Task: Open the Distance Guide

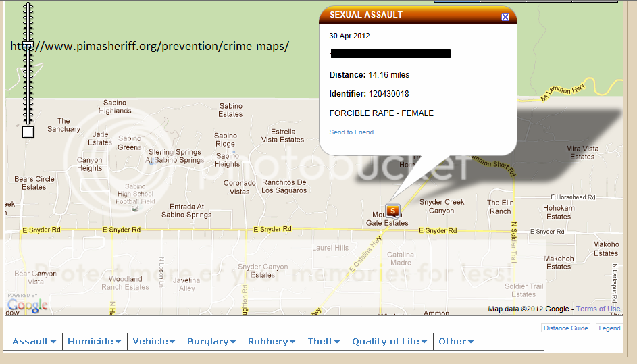Action: click(x=565, y=328)
